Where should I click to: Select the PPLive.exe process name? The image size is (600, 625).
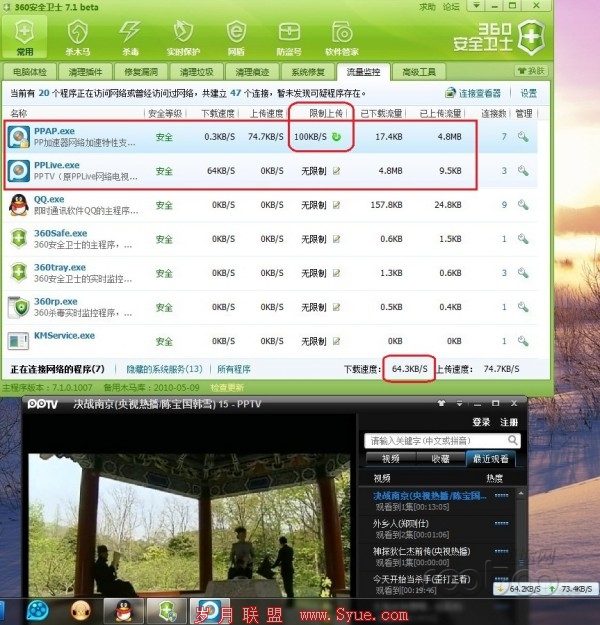click(57, 165)
